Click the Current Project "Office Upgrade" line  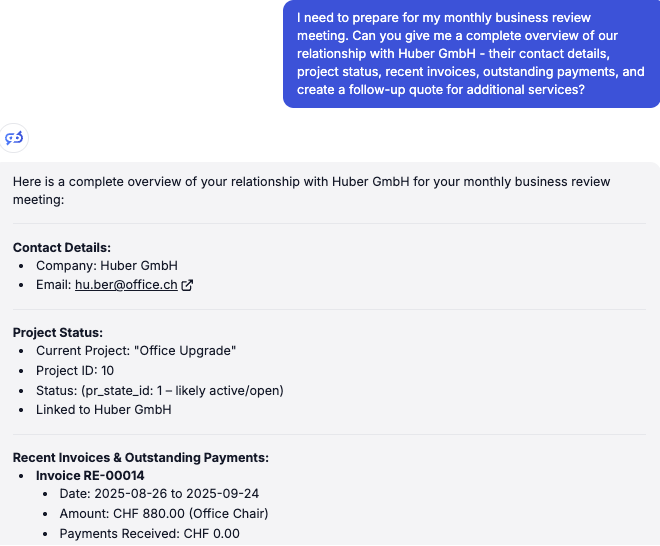point(136,351)
